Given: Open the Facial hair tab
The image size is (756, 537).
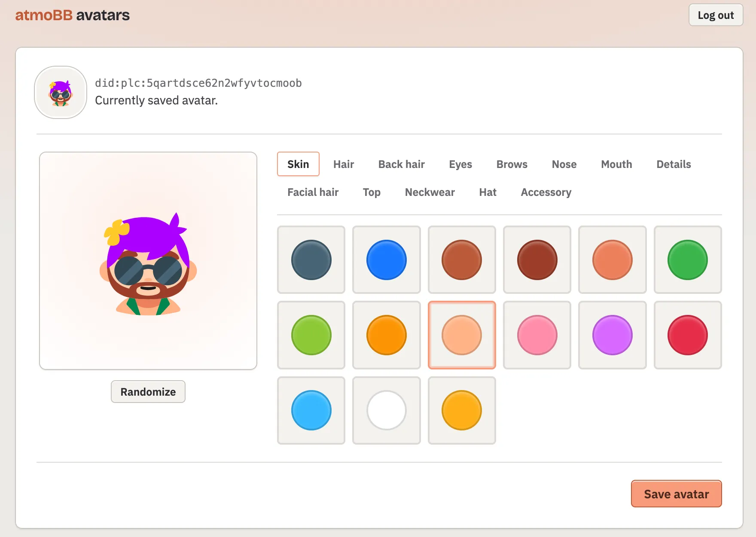Looking at the screenshot, I should click(313, 192).
